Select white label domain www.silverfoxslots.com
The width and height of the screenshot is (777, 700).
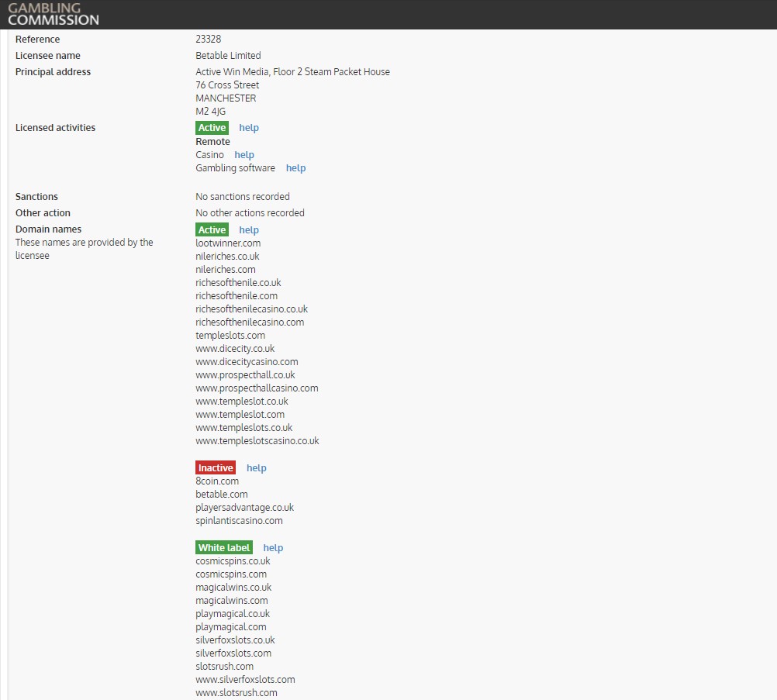245,680
